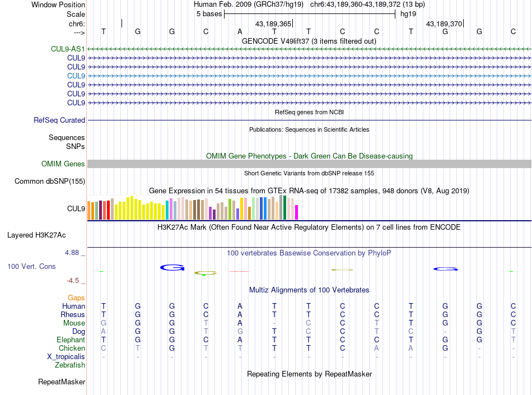Click the large blue G conservation logo
532x395 pixels.
[x=172, y=268]
